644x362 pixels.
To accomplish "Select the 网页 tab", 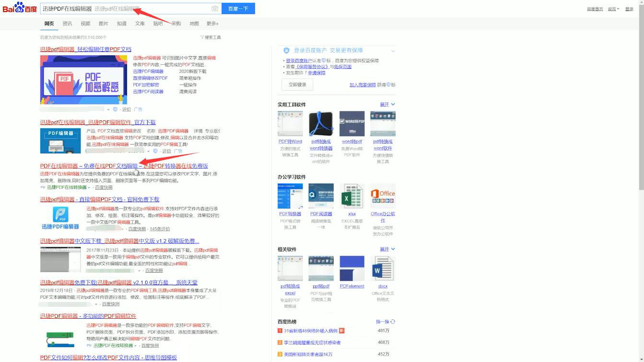I will pos(49,24).
